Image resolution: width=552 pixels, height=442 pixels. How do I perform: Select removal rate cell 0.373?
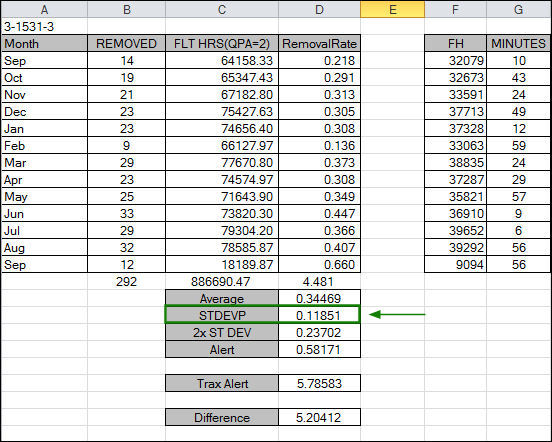319,163
